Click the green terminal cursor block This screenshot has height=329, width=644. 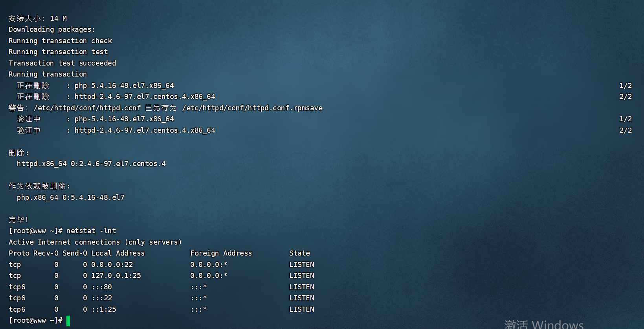coord(68,321)
